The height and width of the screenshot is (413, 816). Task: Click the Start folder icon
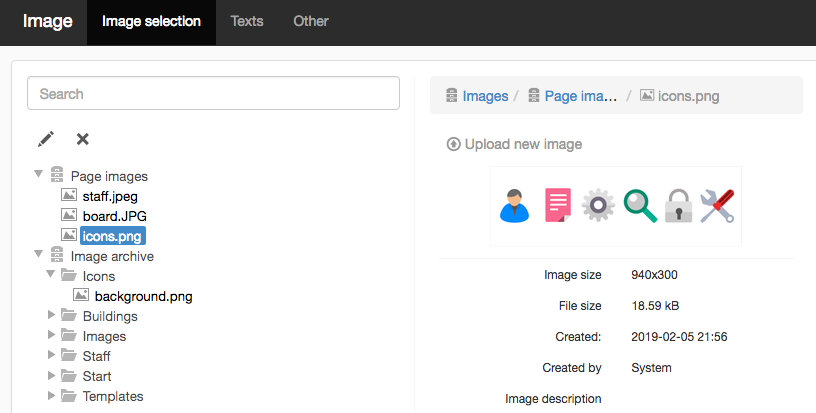[x=69, y=375]
